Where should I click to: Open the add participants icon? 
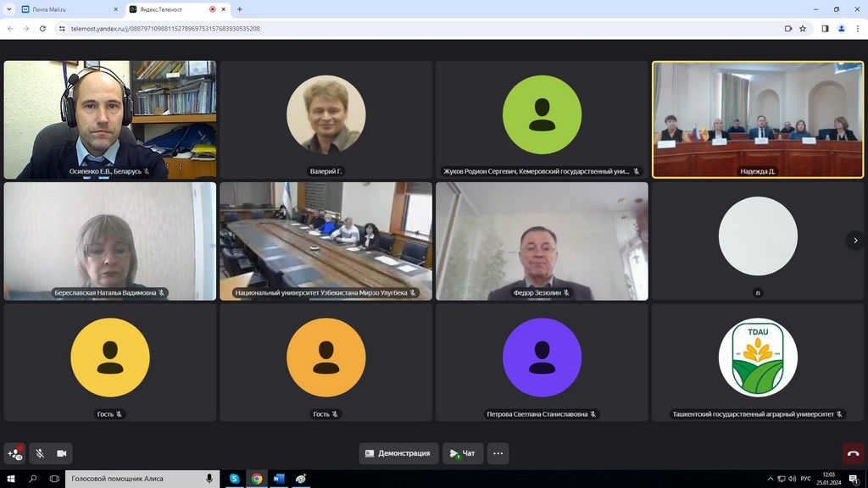click(x=14, y=453)
